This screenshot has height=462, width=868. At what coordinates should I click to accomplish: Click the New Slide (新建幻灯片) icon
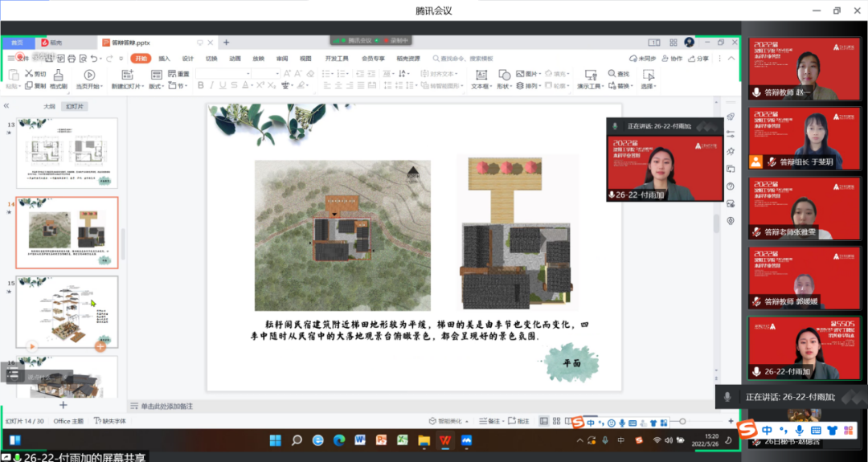pyautogui.click(x=127, y=75)
